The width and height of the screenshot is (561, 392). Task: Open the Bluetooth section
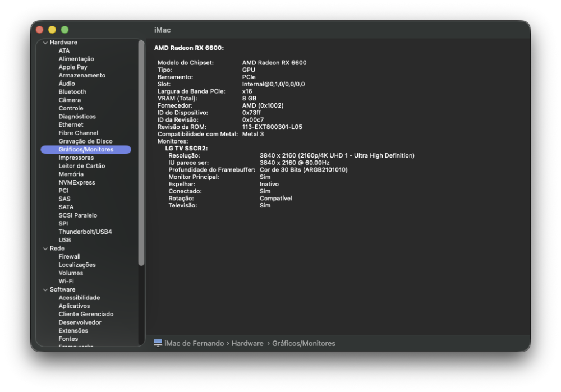[72, 92]
